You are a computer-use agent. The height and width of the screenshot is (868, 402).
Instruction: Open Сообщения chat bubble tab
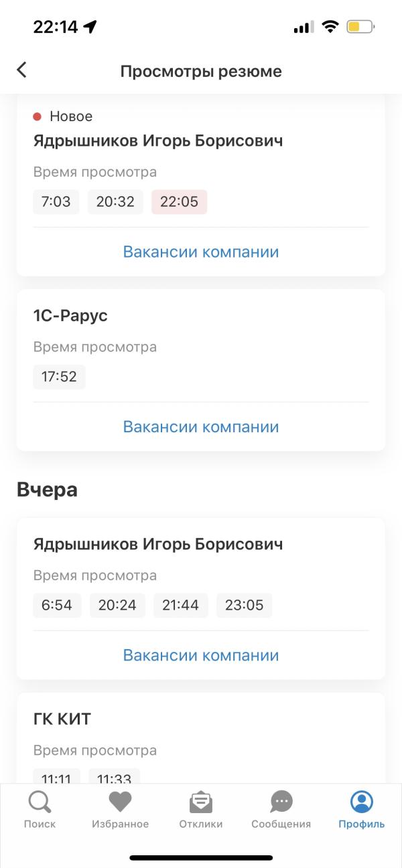(x=281, y=810)
